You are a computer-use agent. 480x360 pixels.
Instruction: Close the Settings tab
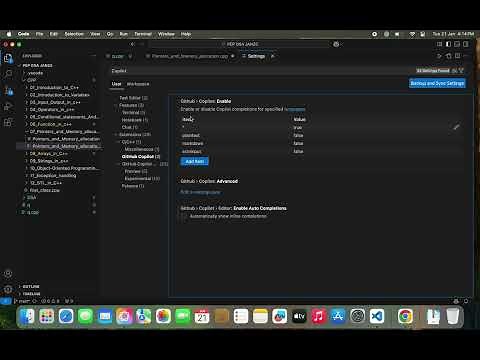pyautogui.click(x=273, y=56)
